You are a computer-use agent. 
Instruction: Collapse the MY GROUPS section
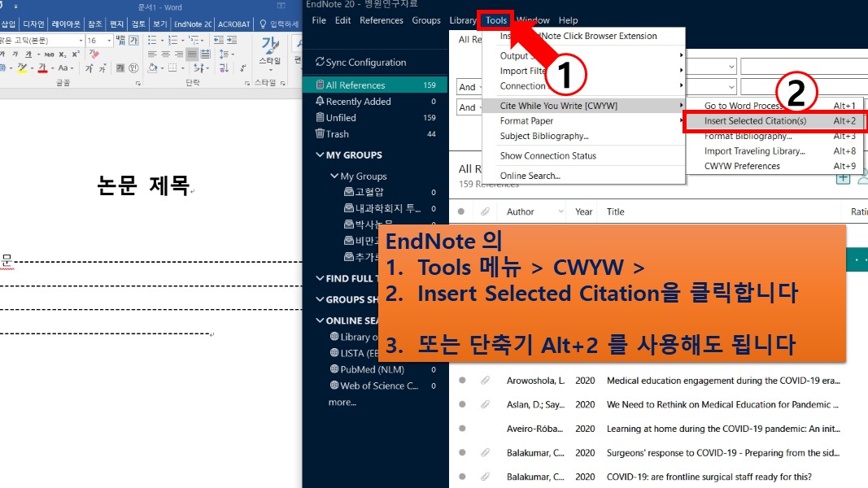point(320,155)
